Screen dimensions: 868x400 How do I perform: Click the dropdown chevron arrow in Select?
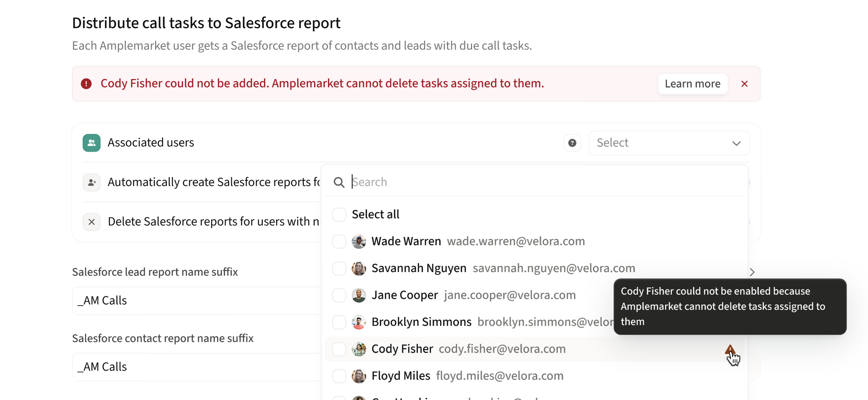pos(736,143)
